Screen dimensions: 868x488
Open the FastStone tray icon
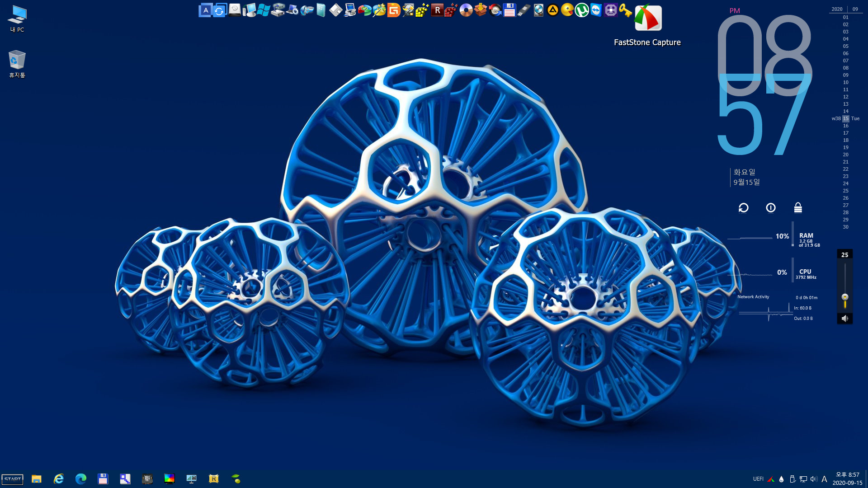click(x=771, y=479)
